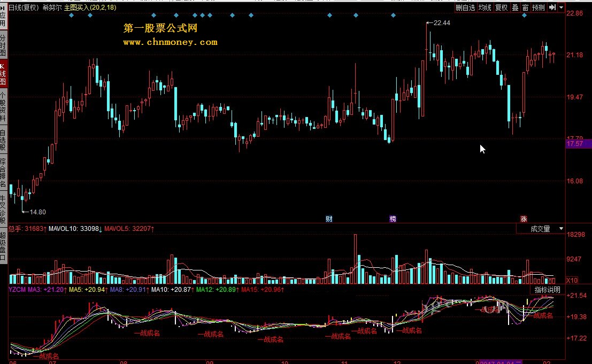This screenshot has width=592, height=364.
Task: Open the toolbar dropdown arrow next to arrow icon
Action: [562, 7]
